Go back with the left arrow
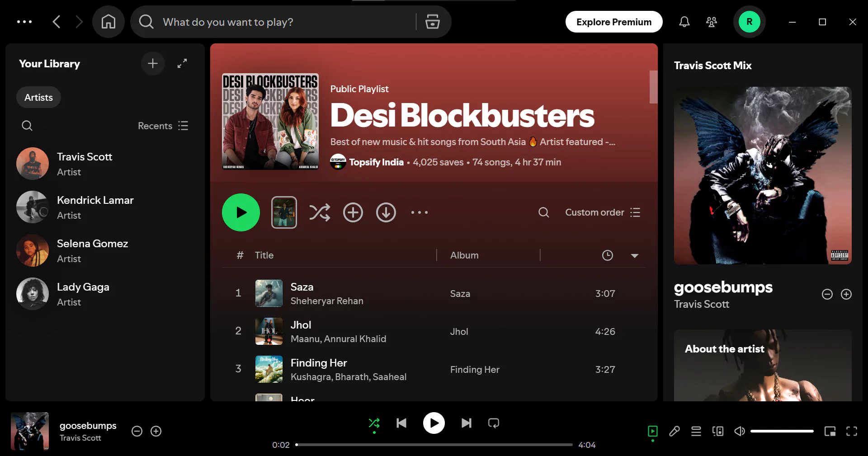The height and width of the screenshot is (456, 868). click(57, 22)
